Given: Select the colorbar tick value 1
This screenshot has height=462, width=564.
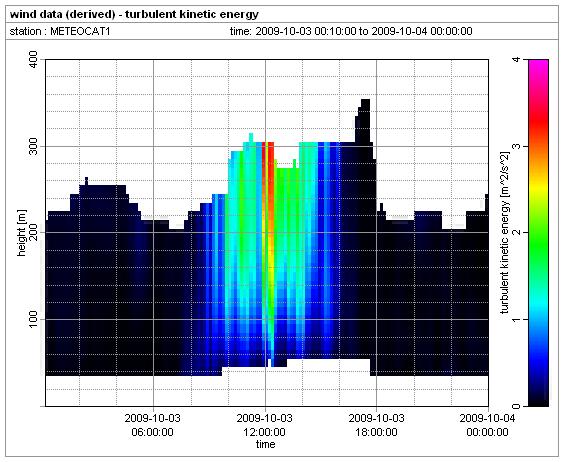Looking at the screenshot, I should tap(517, 319).
